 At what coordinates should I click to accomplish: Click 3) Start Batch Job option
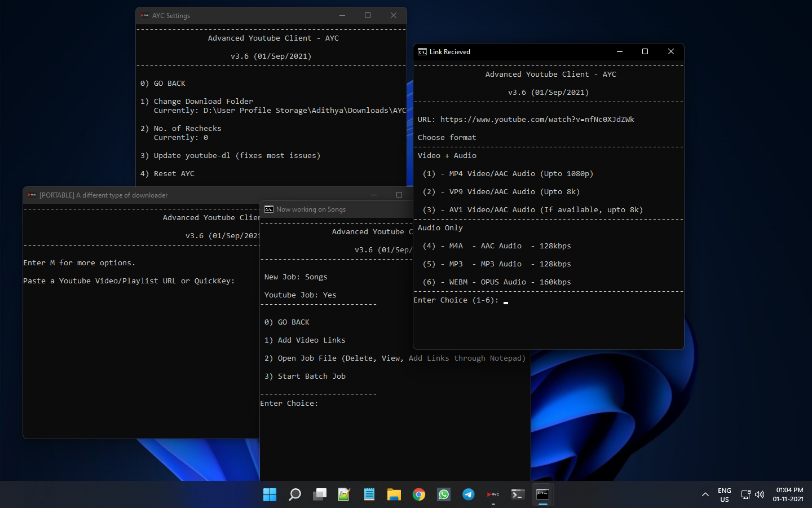[x=305, y=376]
